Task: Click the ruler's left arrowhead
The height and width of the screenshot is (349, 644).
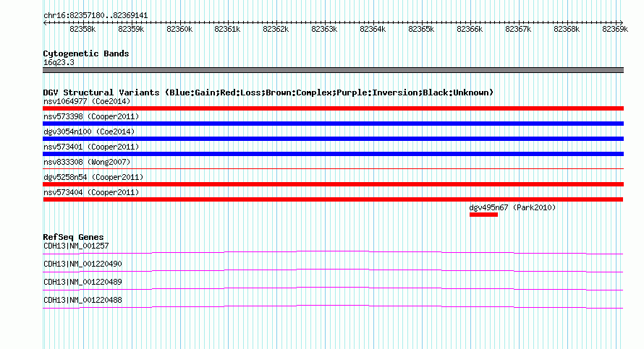Action: [x=45, y=22]
